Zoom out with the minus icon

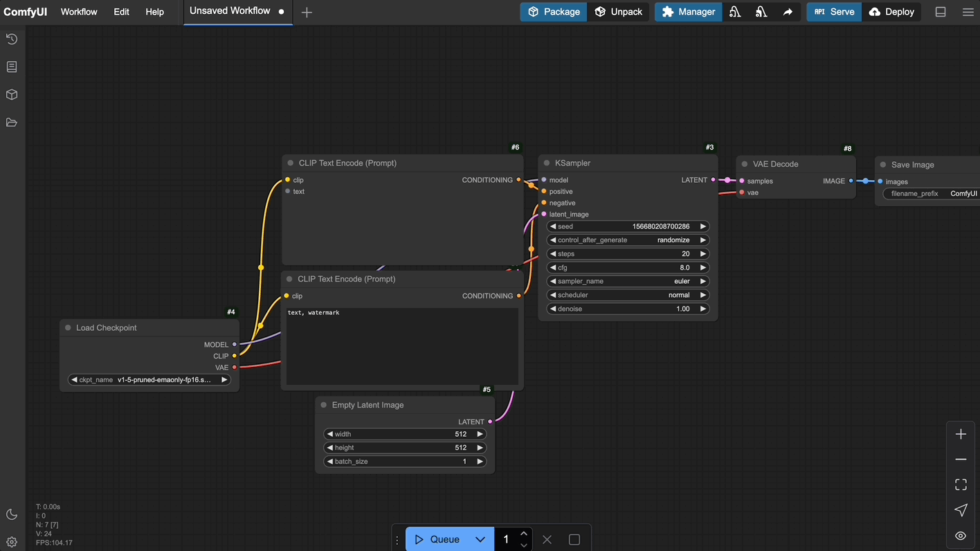[961, 460]
